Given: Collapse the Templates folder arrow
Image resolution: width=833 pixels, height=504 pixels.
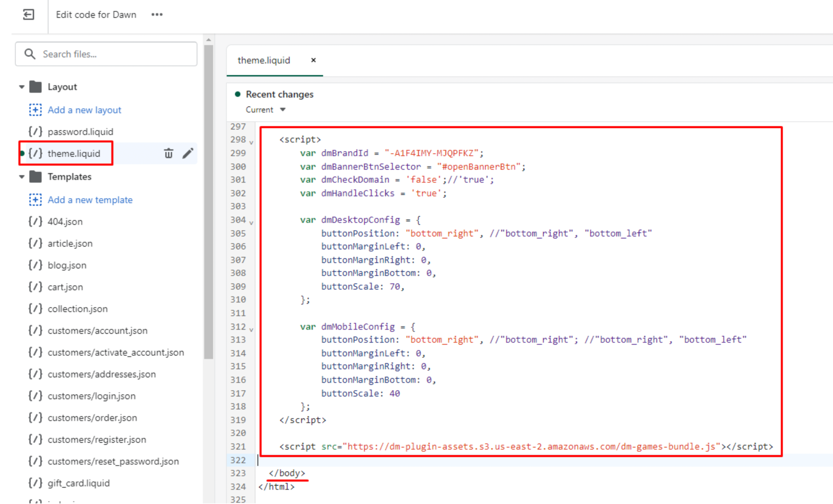Looking at the screenshot, I should (x=22, y=177).
